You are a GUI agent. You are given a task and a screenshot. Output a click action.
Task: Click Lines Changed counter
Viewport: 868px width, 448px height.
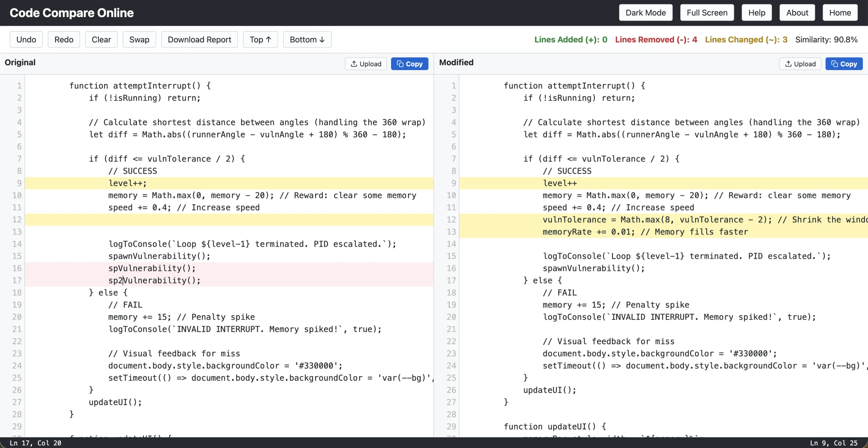746,39
